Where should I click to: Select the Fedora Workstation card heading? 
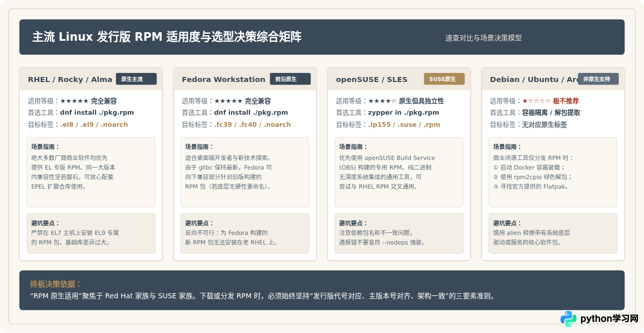coord(223,79)
